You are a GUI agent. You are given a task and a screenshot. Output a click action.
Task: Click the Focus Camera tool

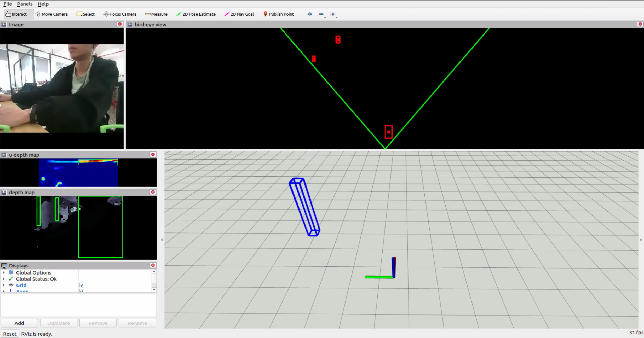[120, 14]
